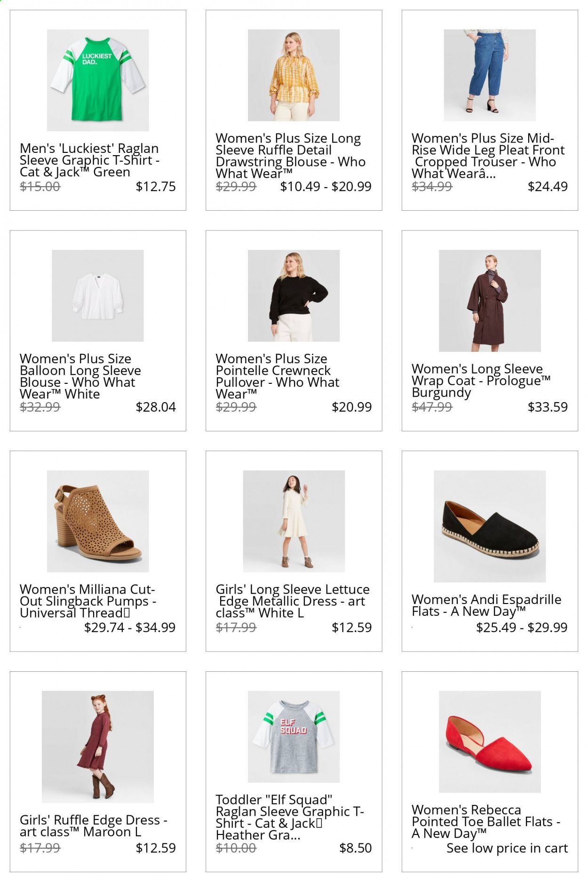
Task: View the white balloon sleeve blouse picture
Action: tap(98, 295)
